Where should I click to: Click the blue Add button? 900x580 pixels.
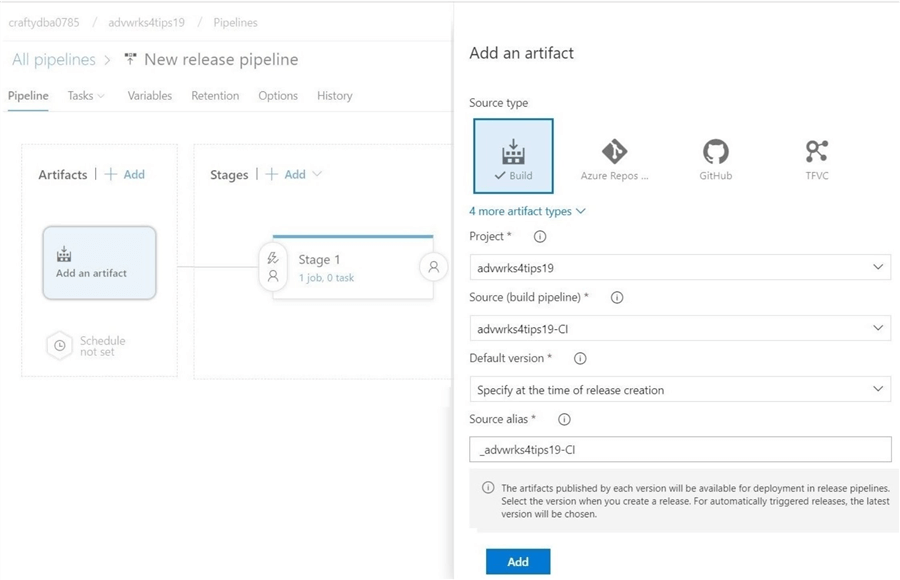(x=518, y=561)
